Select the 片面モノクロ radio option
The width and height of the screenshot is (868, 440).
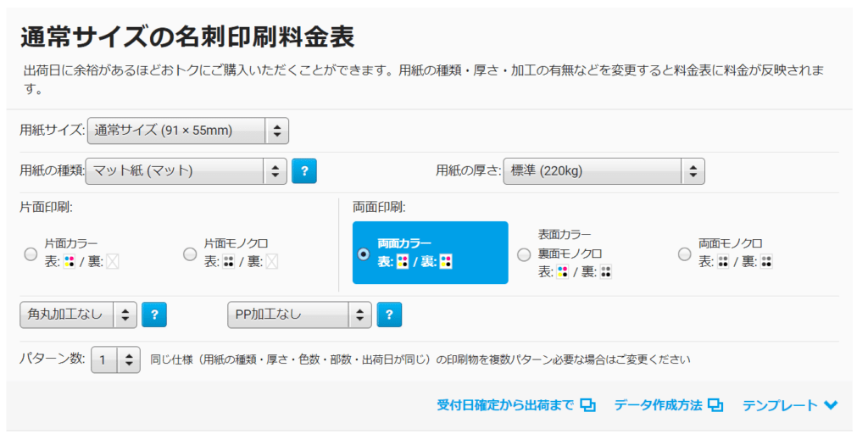(190, 254)
